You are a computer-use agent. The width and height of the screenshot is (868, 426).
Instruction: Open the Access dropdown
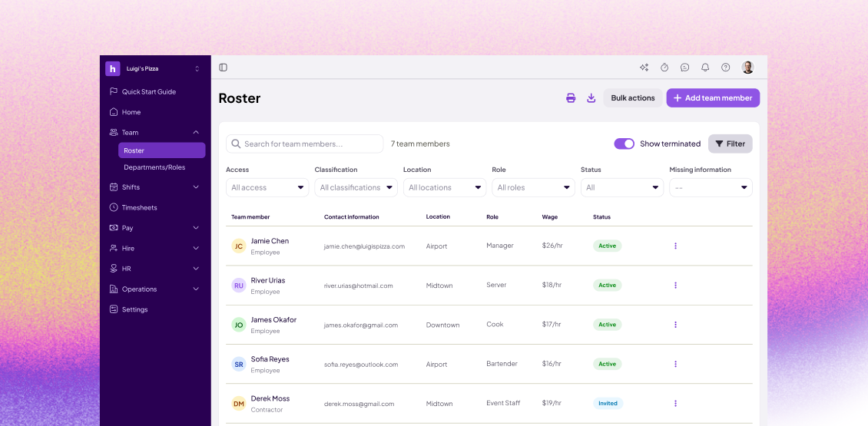point(267,187)
